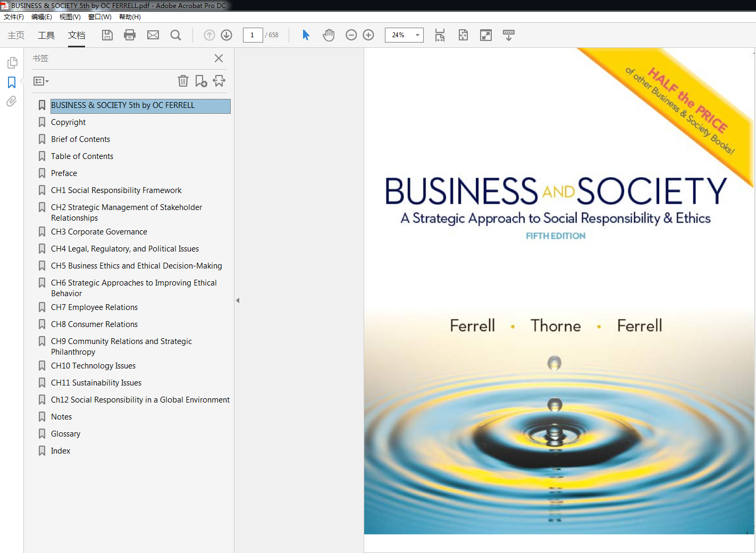Screen dimensions: 756x553
Task: Click the read mode keyboard icon
Action: pos(509,35)
